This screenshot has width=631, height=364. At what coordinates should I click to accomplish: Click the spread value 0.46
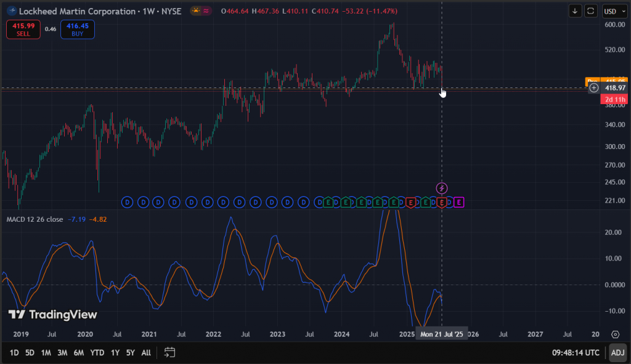[x=51, y=29]
